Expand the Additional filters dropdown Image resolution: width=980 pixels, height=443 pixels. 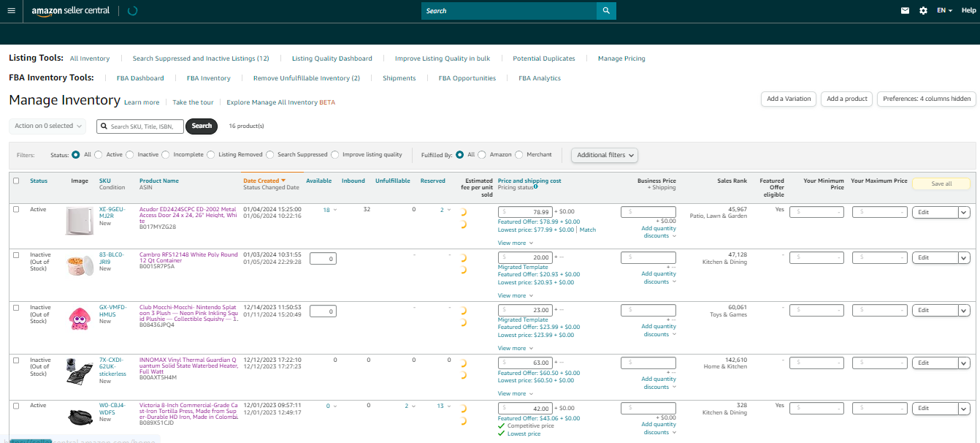(x=605, y=155)
